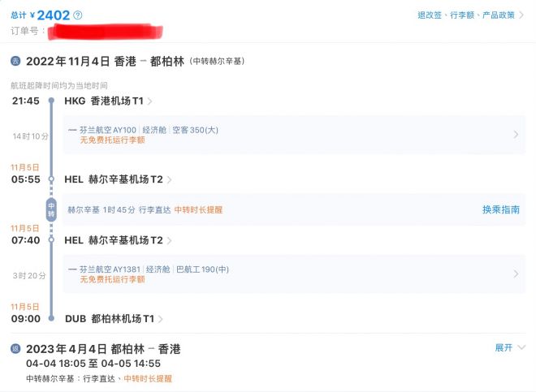Expand the AY100 flight arrow
The width and height of the screenshot is (536, 392).
[x=516, y=135]
